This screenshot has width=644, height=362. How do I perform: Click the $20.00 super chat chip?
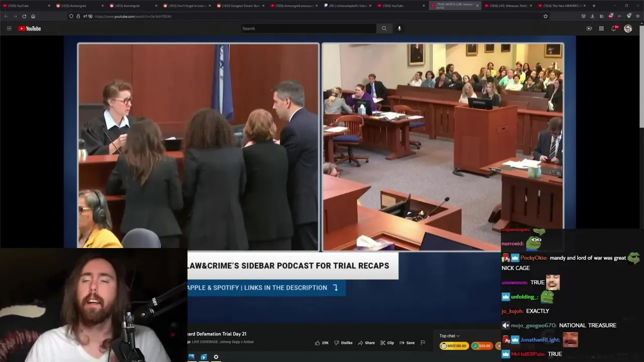[481, 346]
